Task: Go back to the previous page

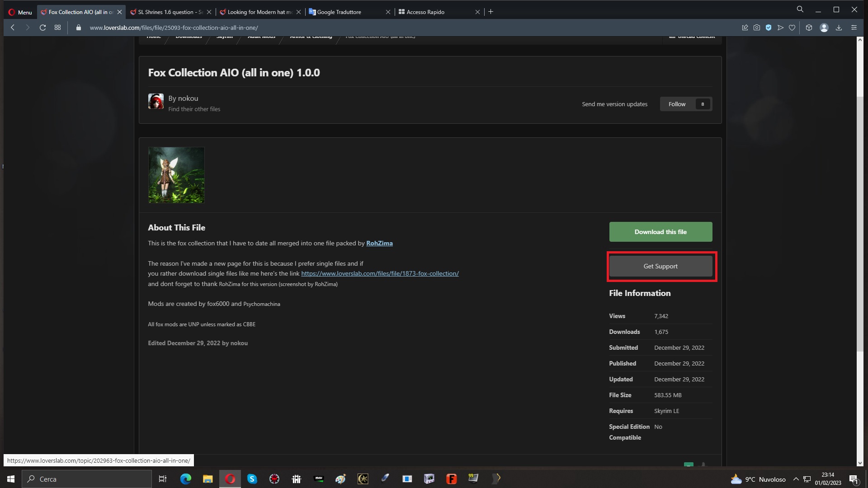Action: 13,28
